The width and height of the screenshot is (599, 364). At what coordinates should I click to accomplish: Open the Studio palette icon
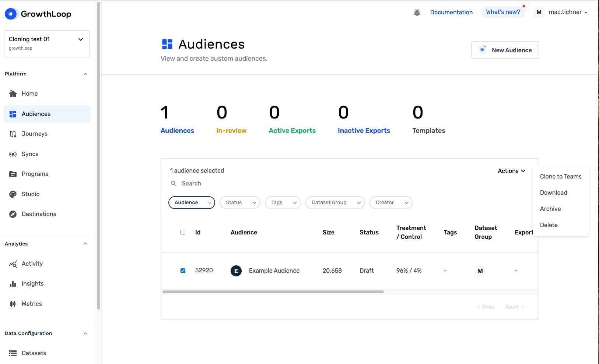pyautogui.click(x=13, y=194)
